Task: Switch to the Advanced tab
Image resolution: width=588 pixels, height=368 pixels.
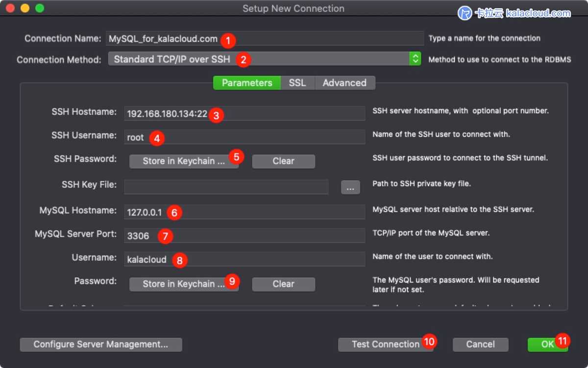Action: pos(345,83)
